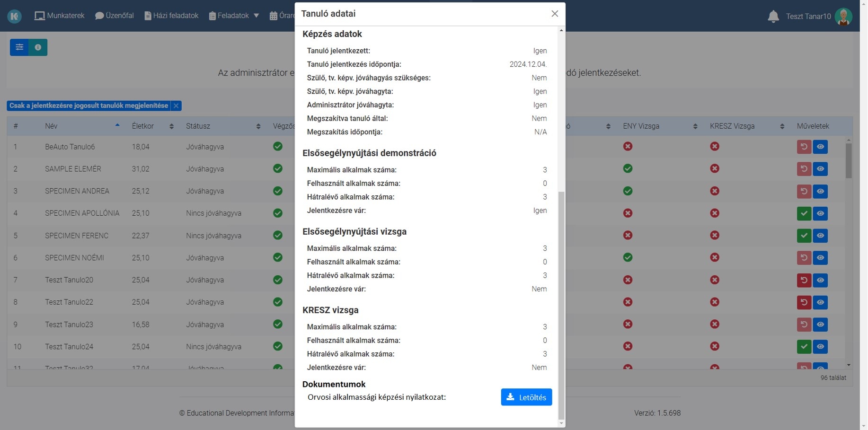Open the filter settings sliders button

(x=19, y=47)
